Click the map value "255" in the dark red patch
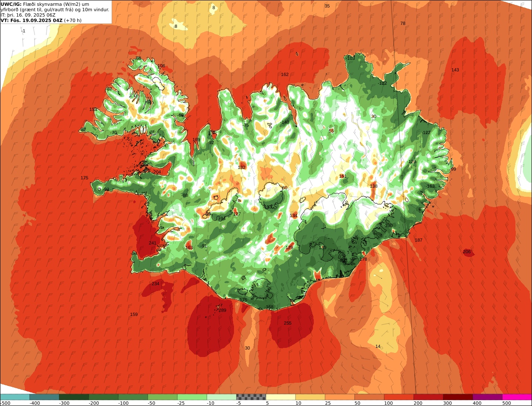Viewport: 532px width, 406px height. tap(288, 323)
